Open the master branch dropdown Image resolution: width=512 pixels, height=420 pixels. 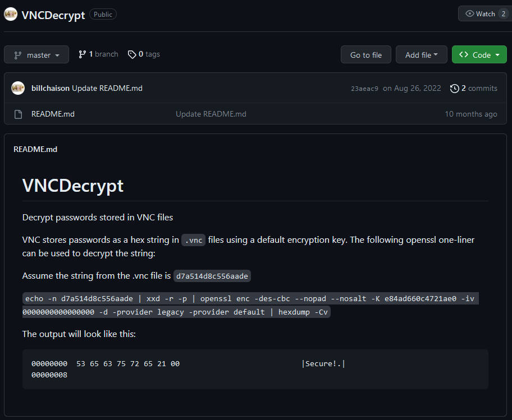pos(36,55)
